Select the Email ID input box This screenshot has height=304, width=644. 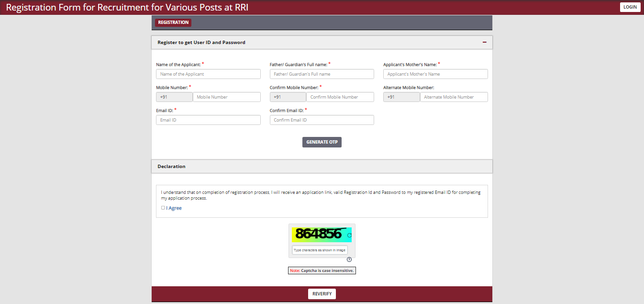208,120
